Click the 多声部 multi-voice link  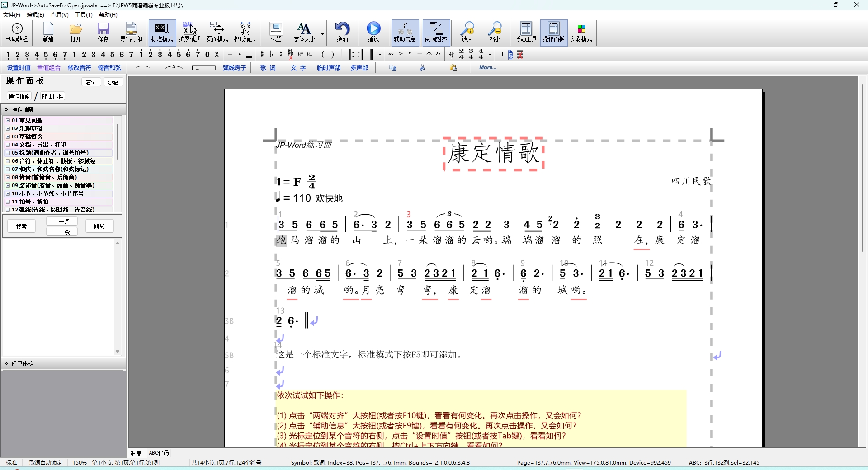point(359,68)
